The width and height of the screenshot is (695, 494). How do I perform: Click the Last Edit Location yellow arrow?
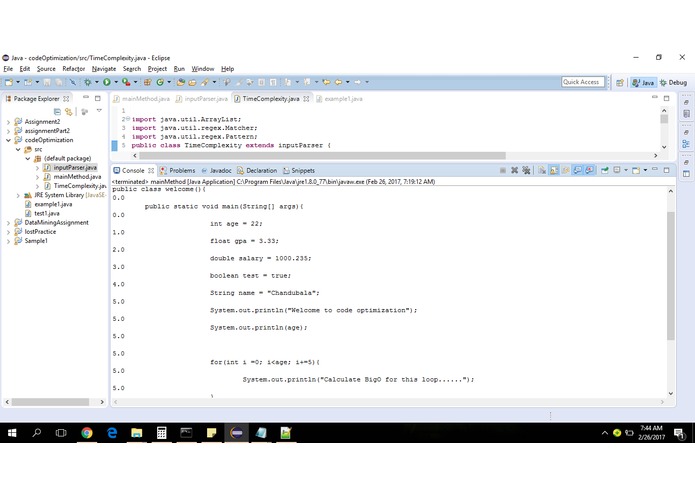(326, 82)
